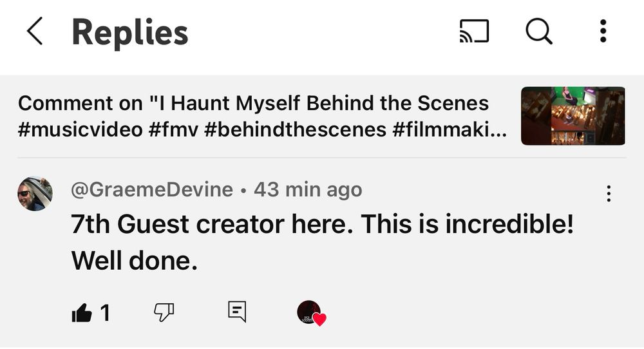This screenshot has width=644, height=349.
Task: Dislike the comment with thumbs-down
Action: 164,313
